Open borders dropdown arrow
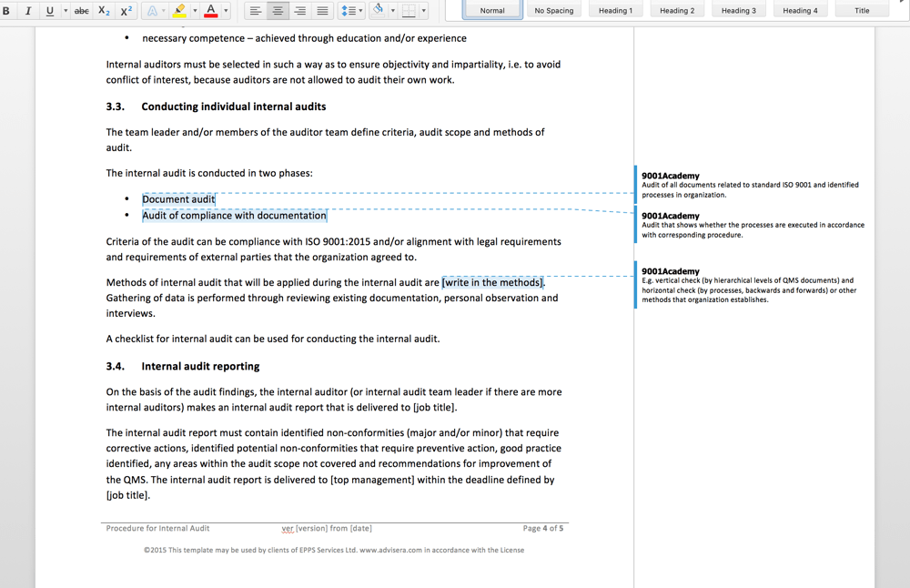This screenshot has width=910, height=588. (x=424, y=10)
